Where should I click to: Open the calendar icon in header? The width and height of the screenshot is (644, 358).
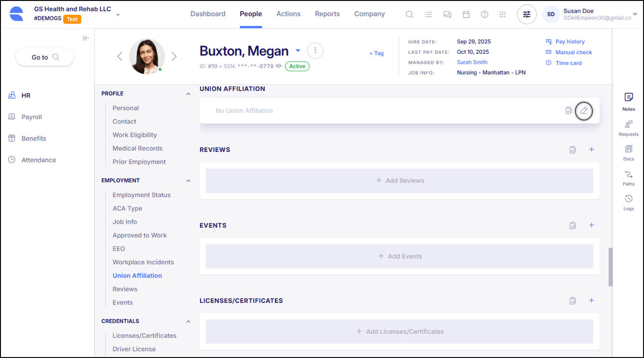coord(466,14)
